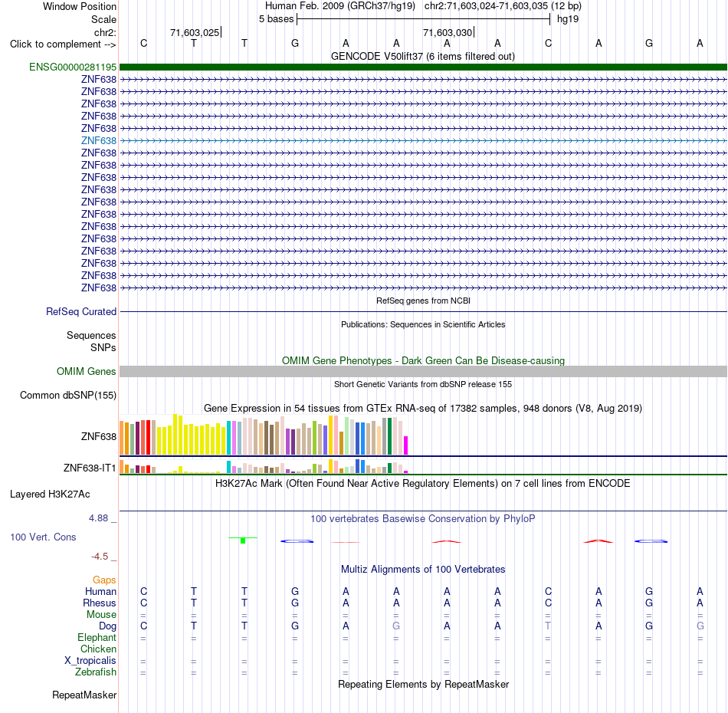728x713 pixels.
Task: Click the hg19 label beside scale bar
Action: [568, 19]
